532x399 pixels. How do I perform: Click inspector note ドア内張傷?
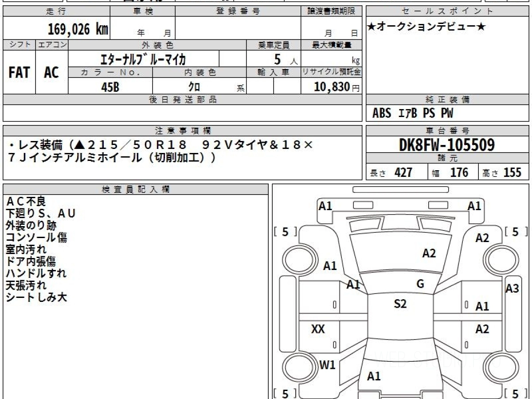(x=31, y=262)
